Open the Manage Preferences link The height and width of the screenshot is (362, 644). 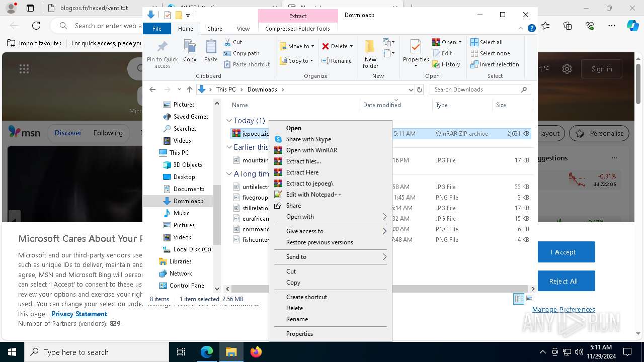(x=563, y=310)
